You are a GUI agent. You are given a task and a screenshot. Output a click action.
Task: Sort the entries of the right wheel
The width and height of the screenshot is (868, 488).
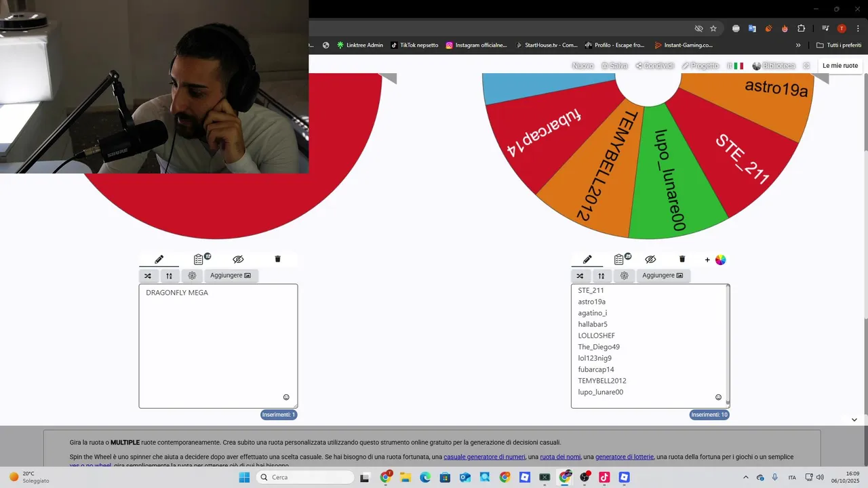coord(601,276)
